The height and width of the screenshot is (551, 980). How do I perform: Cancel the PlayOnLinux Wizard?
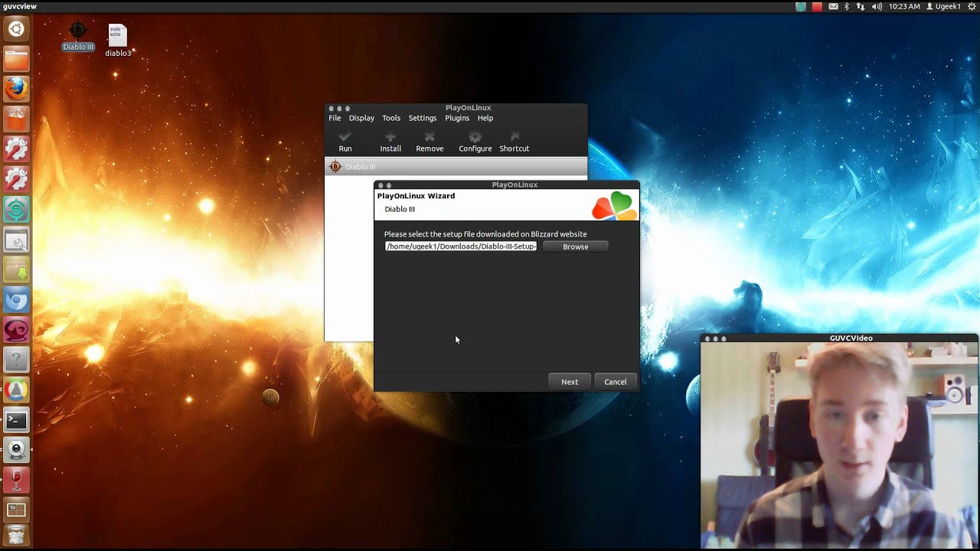[616, 382]
